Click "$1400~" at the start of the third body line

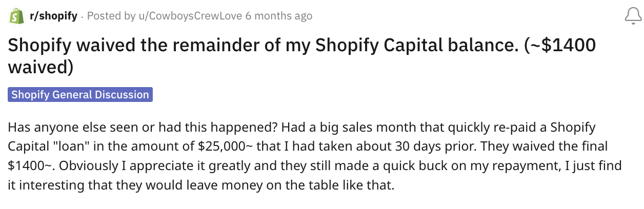pyautogui.click(x=26, y=165)
